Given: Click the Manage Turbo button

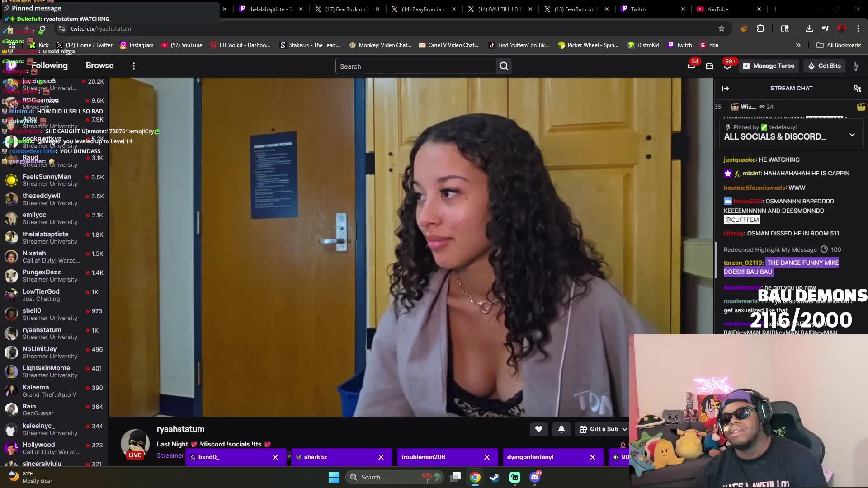Looking at the screenshot, I should pos(769,66).
